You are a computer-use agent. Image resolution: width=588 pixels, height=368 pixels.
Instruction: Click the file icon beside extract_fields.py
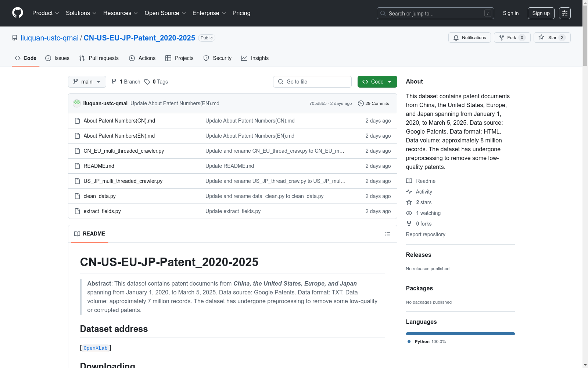77,211
